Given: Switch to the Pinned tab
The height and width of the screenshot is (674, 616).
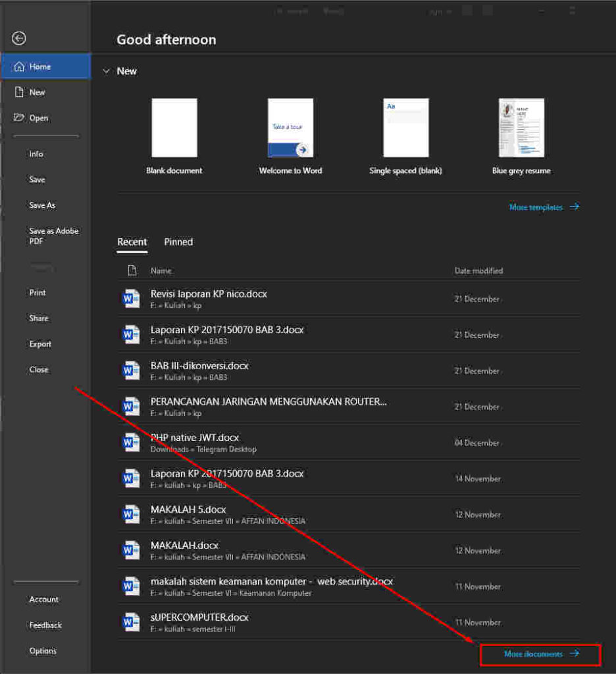Looking at the screenshot, I should tap(178, 242).
